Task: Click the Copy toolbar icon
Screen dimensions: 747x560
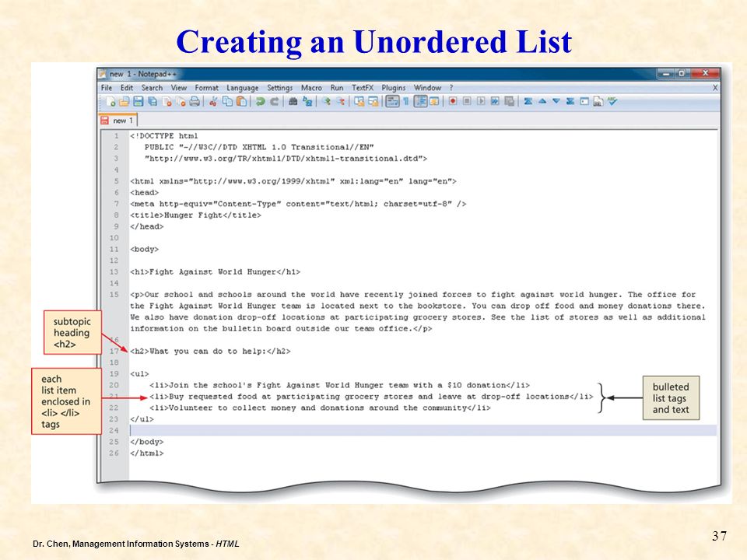Action: pyautogui.click(x=227, y=101)
